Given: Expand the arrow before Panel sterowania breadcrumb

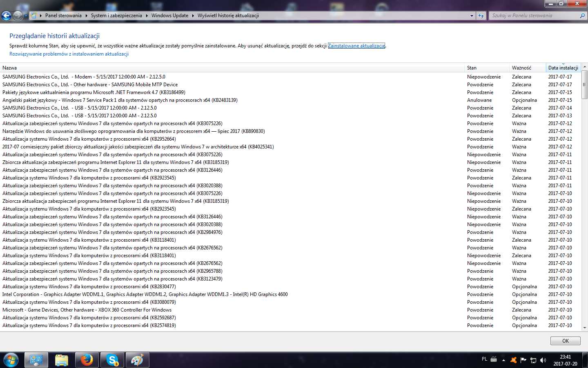Looking at the screenshot, I should (40, 16).
